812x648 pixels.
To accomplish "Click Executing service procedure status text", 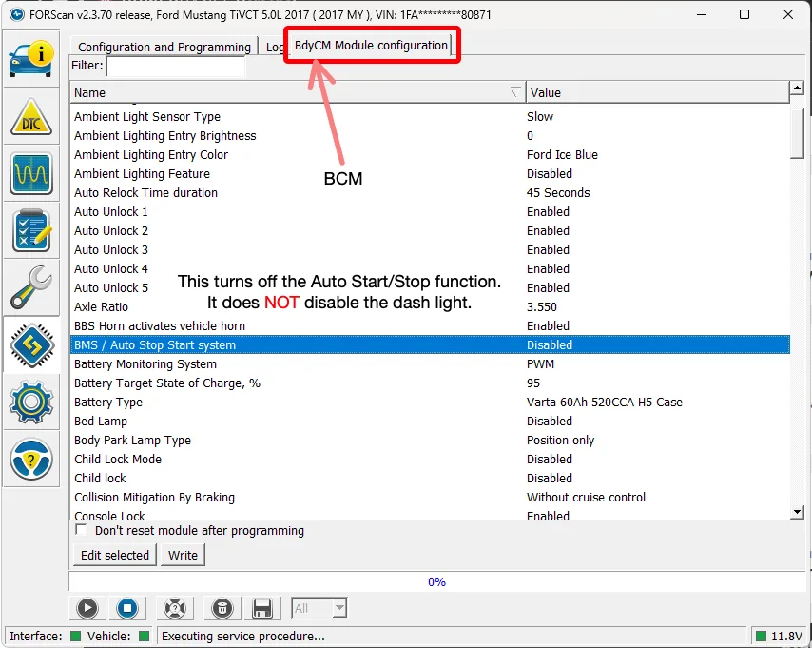I will 242,636.
